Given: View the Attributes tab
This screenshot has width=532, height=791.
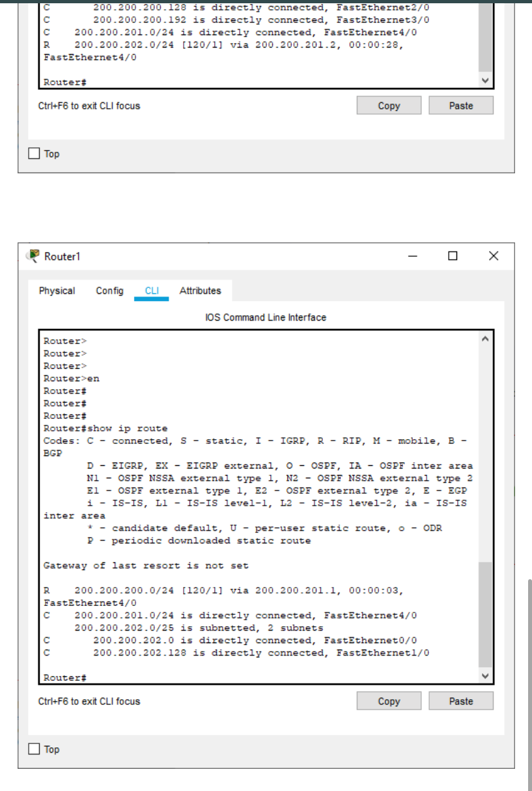Looking at the screenshot, I should tap(200, 291).
